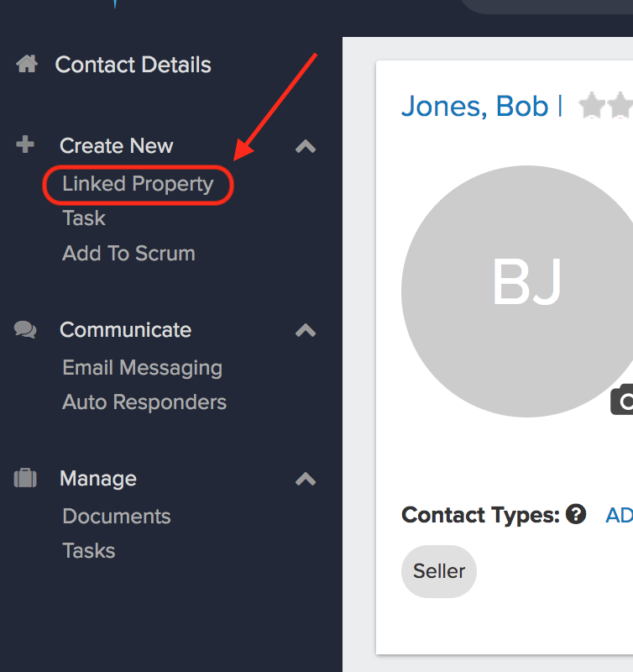Collapse the Create New section chevron

click(x=306, y=146)
